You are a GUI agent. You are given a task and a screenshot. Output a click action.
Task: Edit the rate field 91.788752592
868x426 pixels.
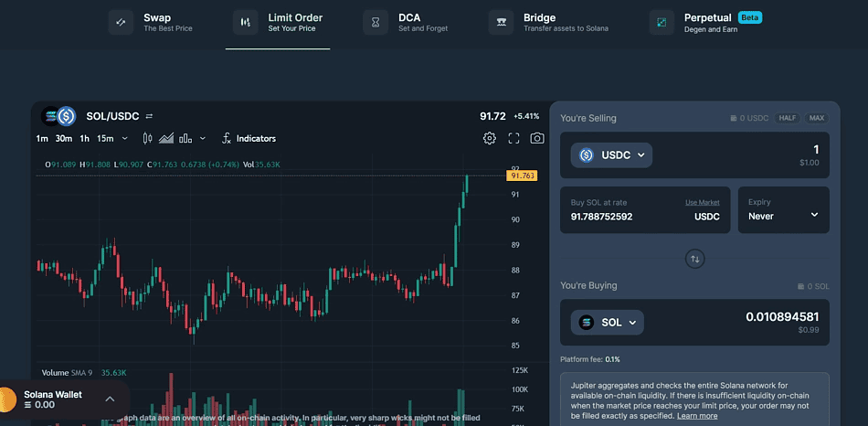[x=602, y=217]
